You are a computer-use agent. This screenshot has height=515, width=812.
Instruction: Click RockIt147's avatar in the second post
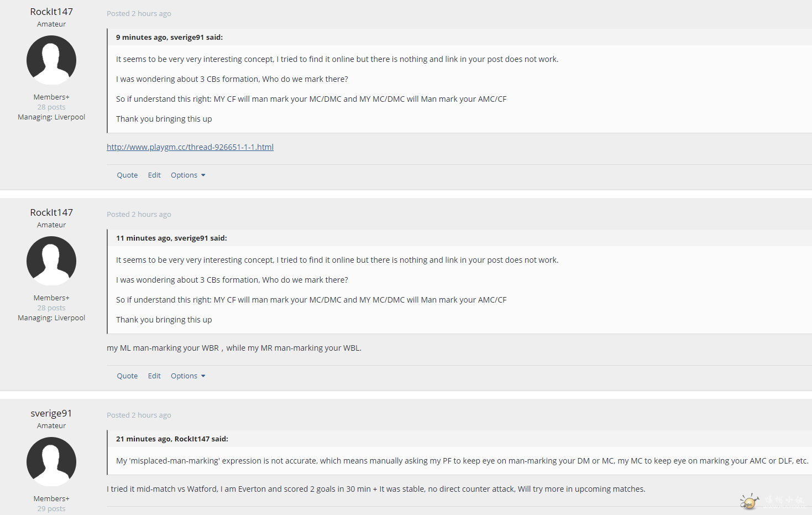tap(51, 261)
